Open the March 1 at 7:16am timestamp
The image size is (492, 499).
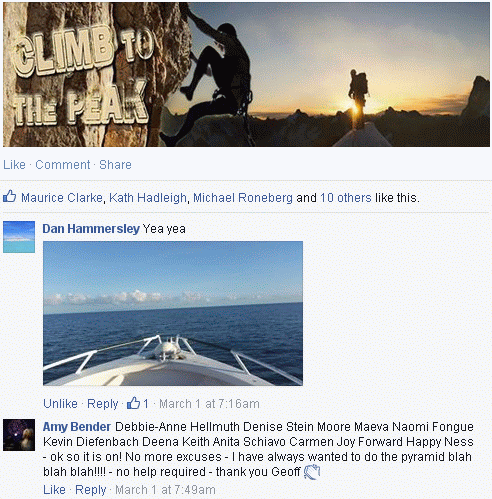209,404
